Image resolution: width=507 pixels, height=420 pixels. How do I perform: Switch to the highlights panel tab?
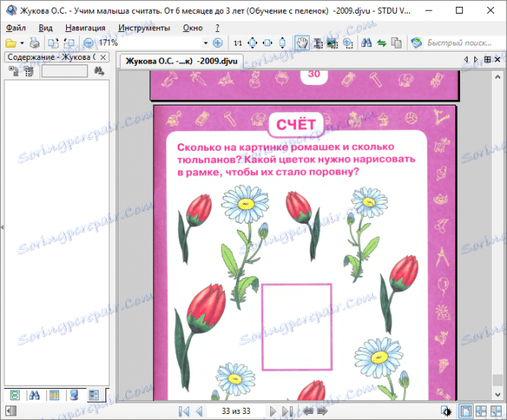tap(54, 395)
